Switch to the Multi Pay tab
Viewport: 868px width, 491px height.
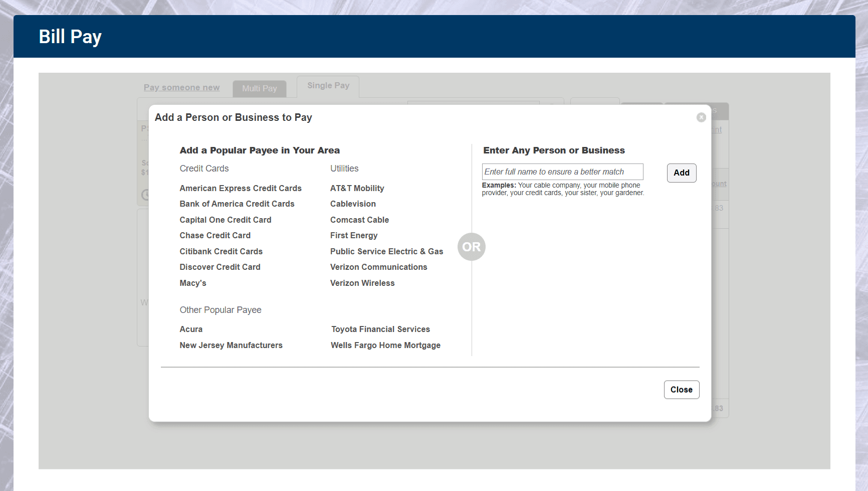coord(260,89)
